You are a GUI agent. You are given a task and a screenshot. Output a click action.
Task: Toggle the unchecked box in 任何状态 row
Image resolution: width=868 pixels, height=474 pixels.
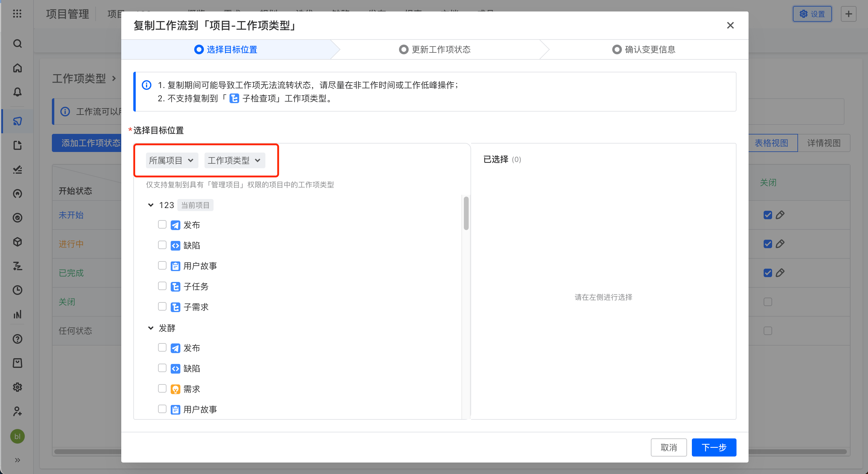click(768, 331)
